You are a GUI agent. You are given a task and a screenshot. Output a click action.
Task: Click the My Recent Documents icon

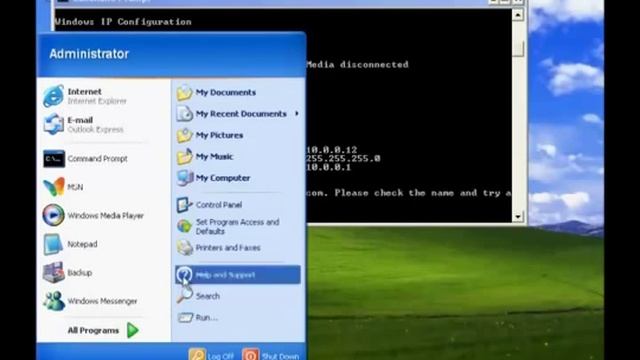click(x=184, y=114)
